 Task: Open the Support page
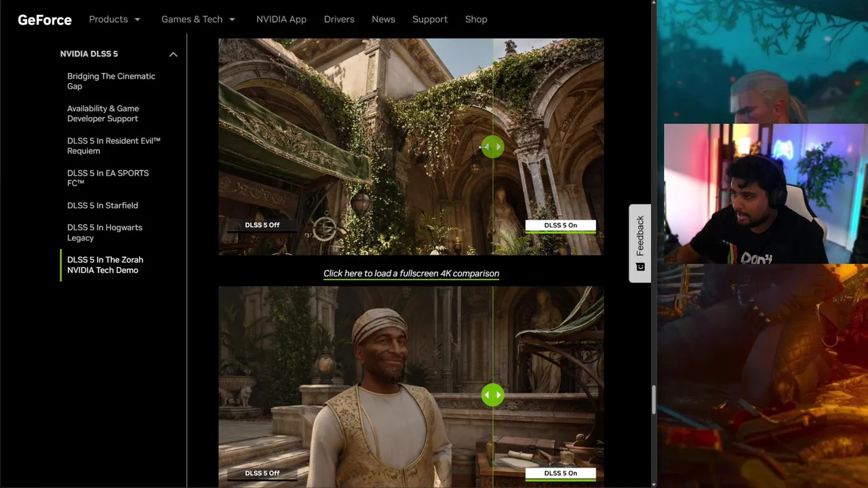click(x=430, y=19)
